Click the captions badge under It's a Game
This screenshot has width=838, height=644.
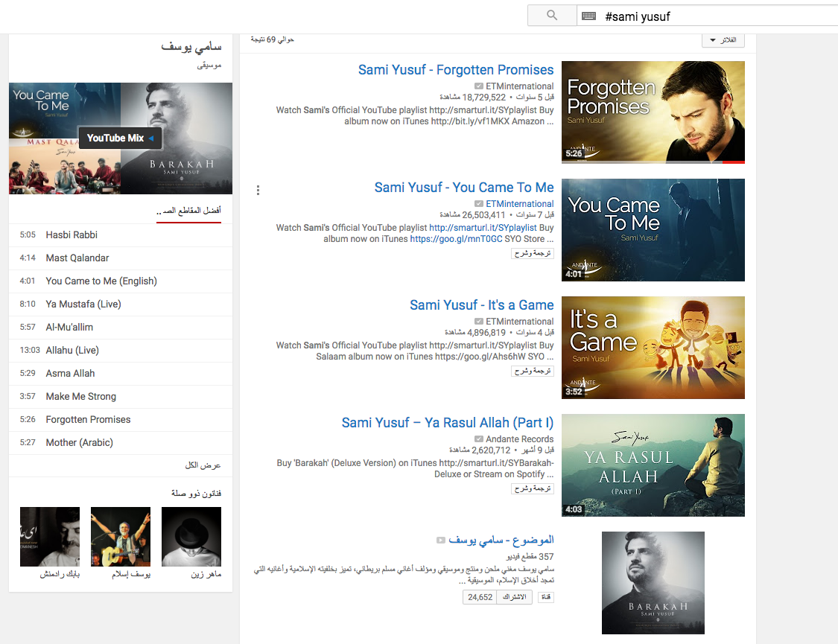pos(533,371)
